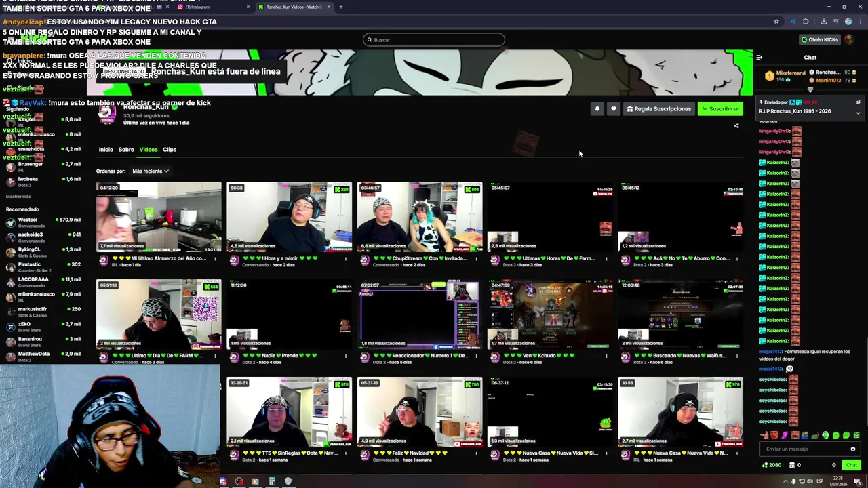This screenshot has height=488, width=868.
Task: Click the Ronchas_Kun channel avatar
Action: click(107, 115)
